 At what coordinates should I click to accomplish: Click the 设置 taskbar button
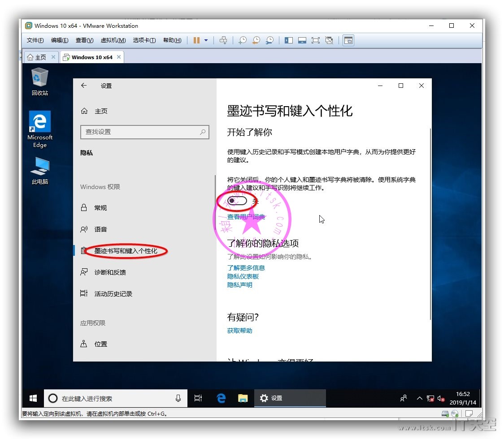[x=290, y=399]
